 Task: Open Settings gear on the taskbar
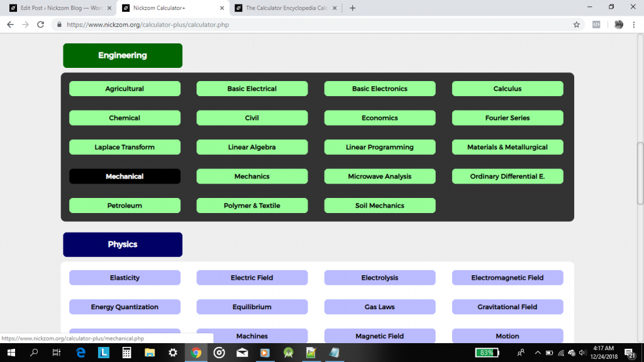click(x=173, y=353)
